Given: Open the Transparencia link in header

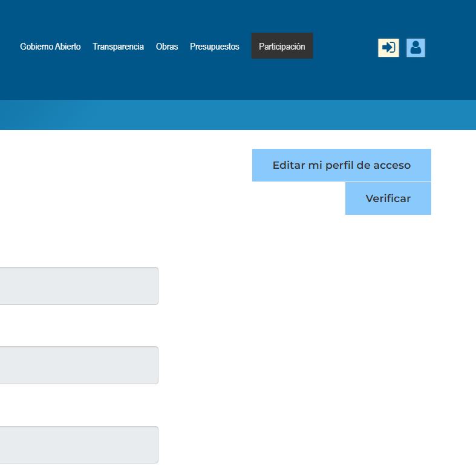Looking at the screenshot, I should tap(118, 47).
